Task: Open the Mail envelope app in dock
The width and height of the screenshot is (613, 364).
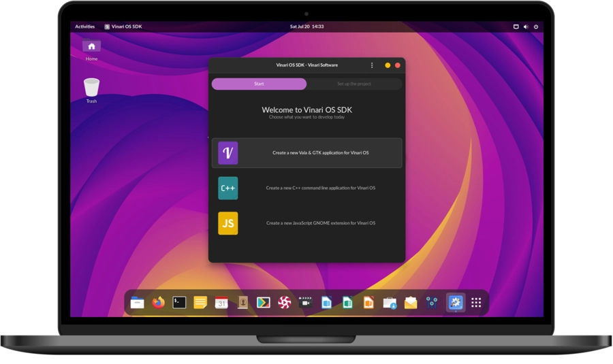Action: [x=411, y=302]
